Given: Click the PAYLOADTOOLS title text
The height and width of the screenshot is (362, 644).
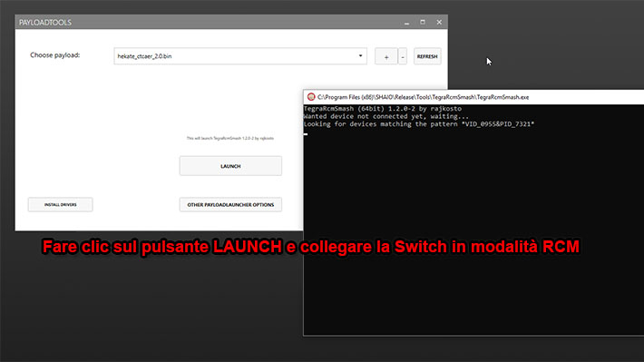Looking at the screenshot, I should point(45,22).
